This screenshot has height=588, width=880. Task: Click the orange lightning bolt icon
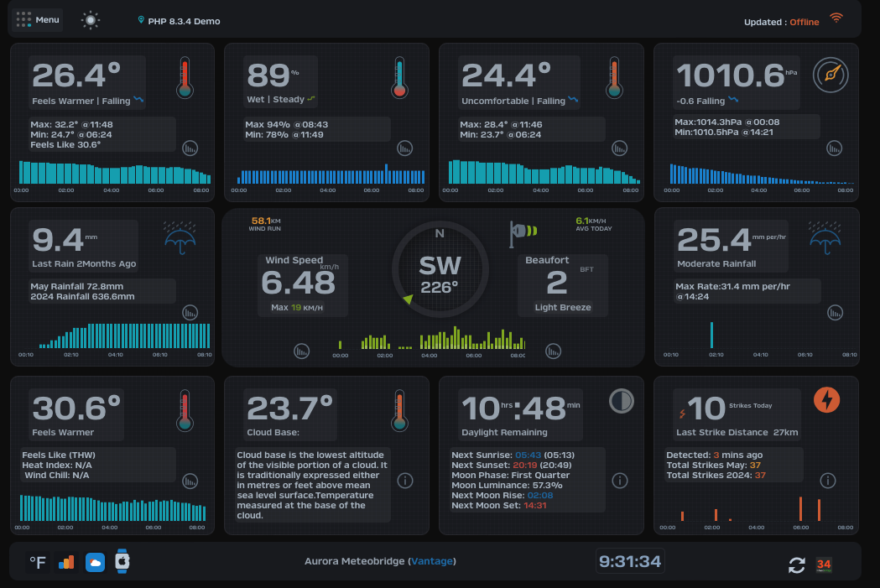tap(826, 401)
